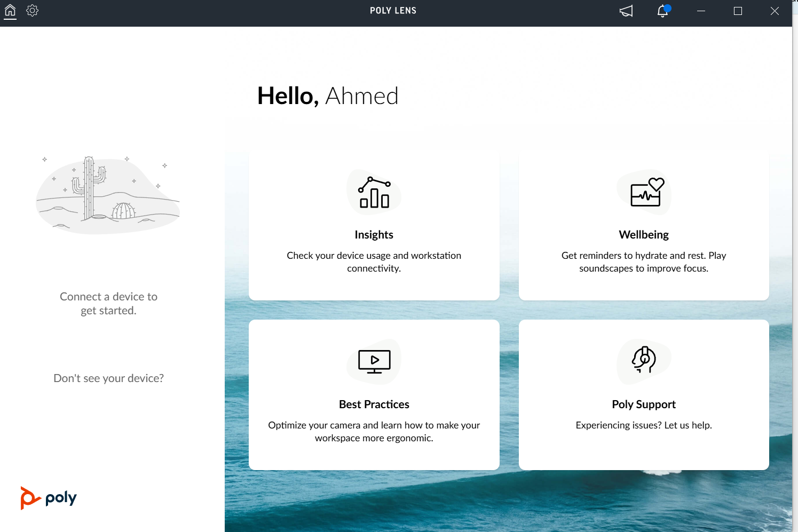The height and width of the screenshot is (532, 798).
Task: Click the Wellbeing heart-monitor icon
Action: (x=644, y=193)
